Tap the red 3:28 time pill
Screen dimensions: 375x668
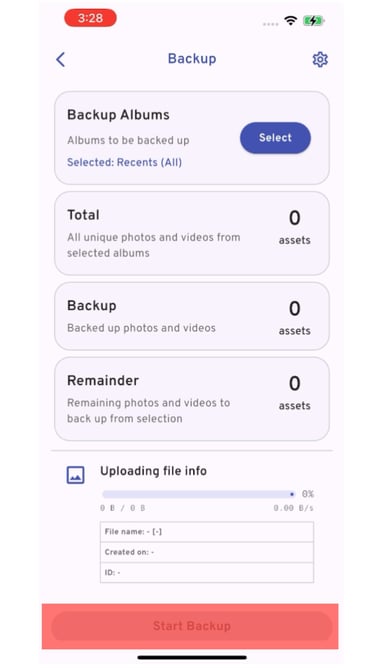90,18
